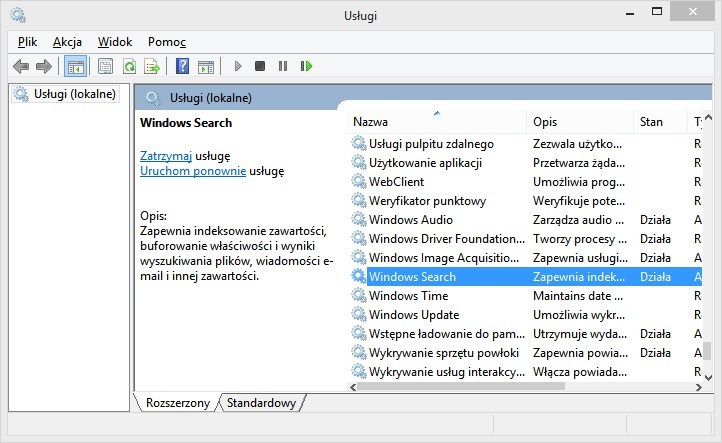Click the Działa status of Windows Audio

pos(655,220)
